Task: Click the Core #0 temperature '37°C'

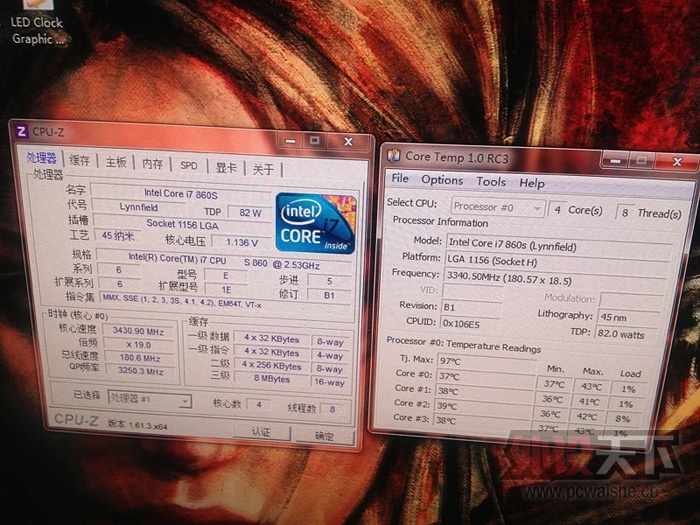Action: click(485, 376)
